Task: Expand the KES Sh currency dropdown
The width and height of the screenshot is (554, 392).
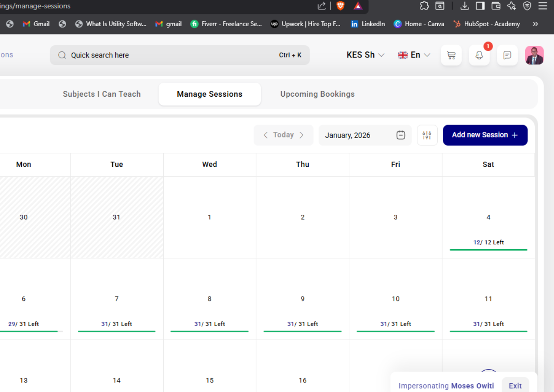Action: click(x=365, y=55)
